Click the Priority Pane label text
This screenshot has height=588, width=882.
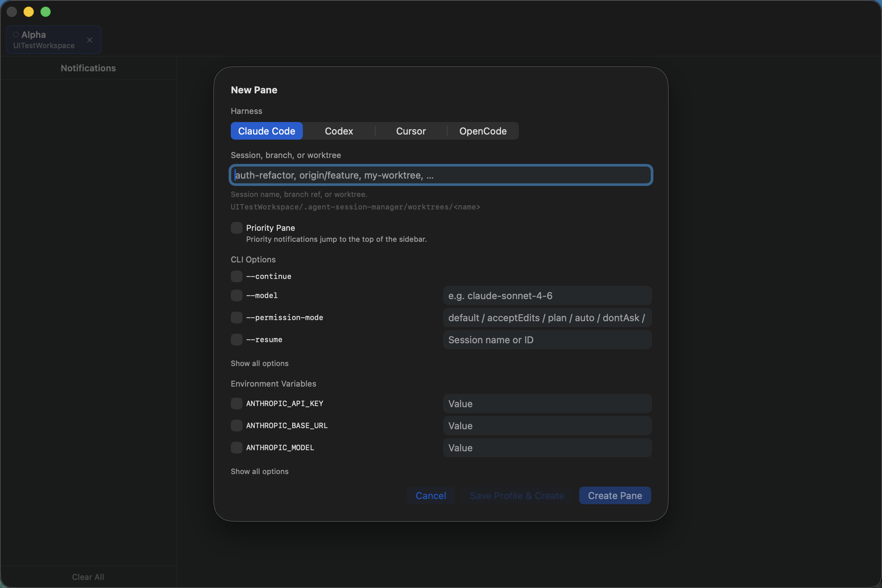(270, 228)
